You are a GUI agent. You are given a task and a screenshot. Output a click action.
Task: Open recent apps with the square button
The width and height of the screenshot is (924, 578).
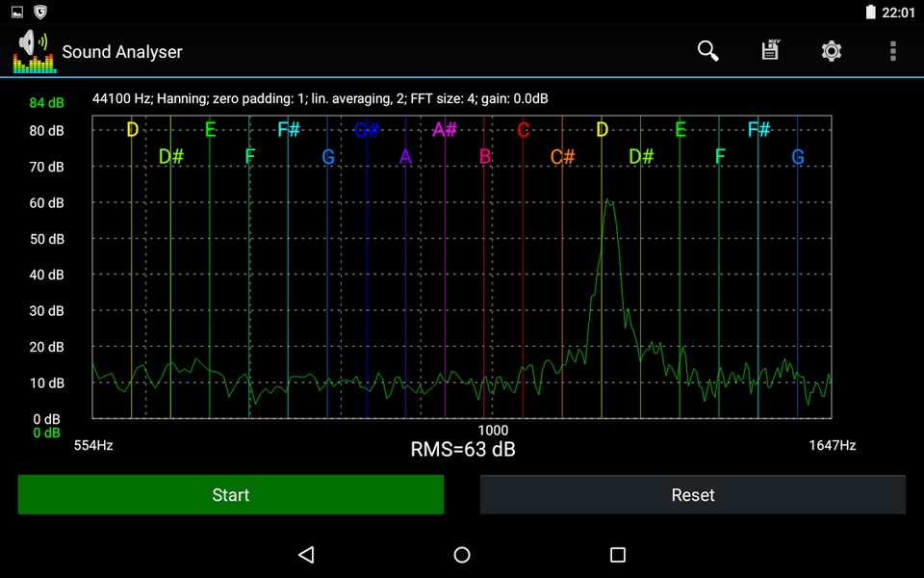[x=618, y=555]
